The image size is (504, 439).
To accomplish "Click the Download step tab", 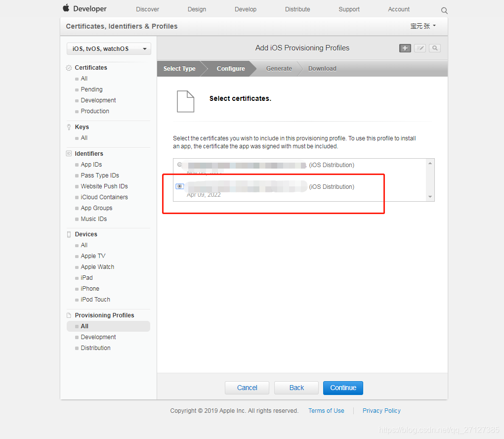I will [322, 69].
